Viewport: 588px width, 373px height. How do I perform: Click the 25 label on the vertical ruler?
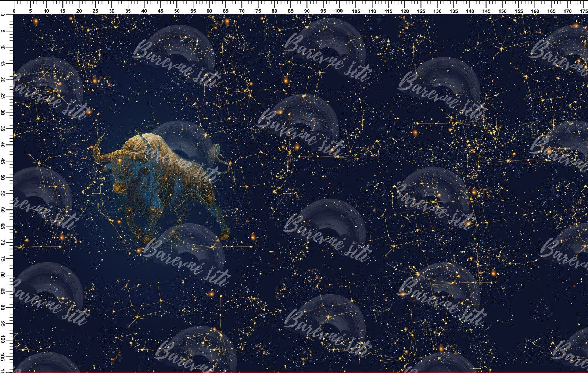[x=3, y=96]
